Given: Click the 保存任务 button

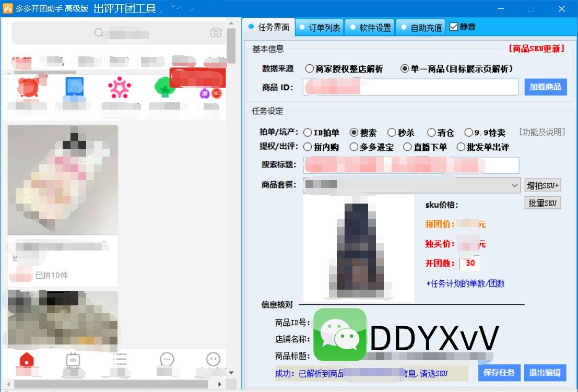Looking at the screenshot, I should click(x=499, y=373).
